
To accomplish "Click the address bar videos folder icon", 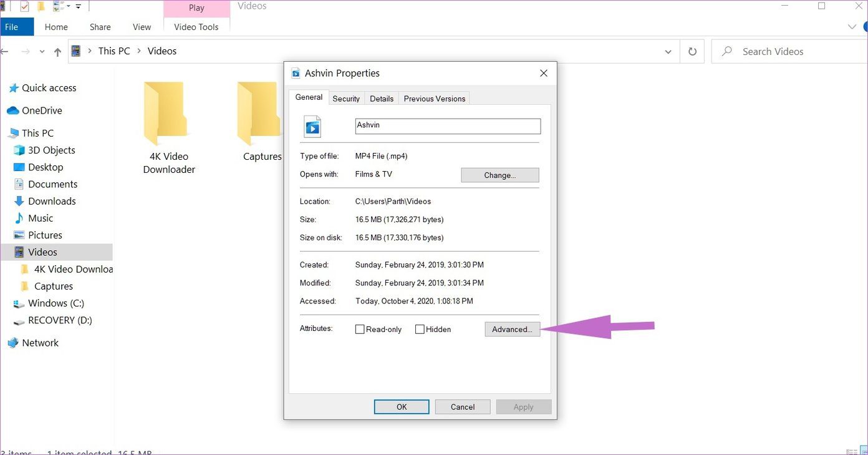I will (x=76, y=51).
